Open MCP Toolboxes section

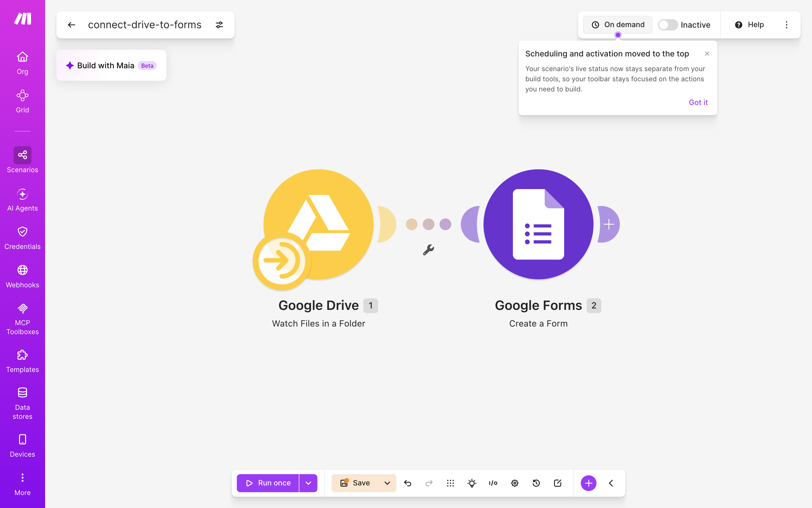pos(23,319)
